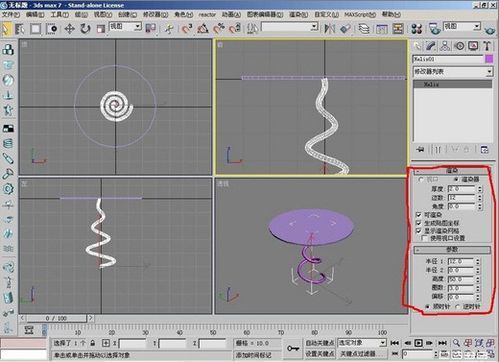499x362 pixels.
Task: Open the named selection sets dropdown
Action: click(x=289, y=27)
